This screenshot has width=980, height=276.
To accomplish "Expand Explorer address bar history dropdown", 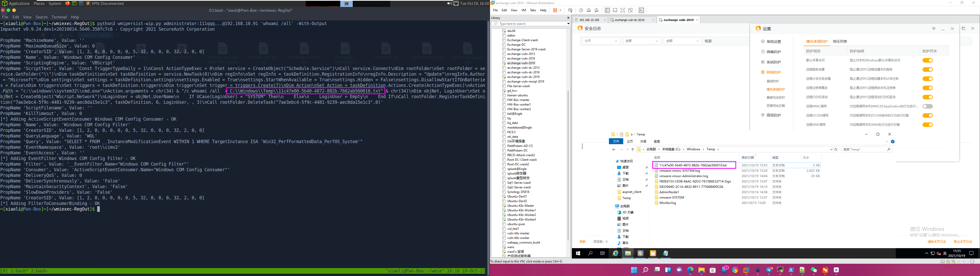I will pyautogui.click(x=831, y=149).
